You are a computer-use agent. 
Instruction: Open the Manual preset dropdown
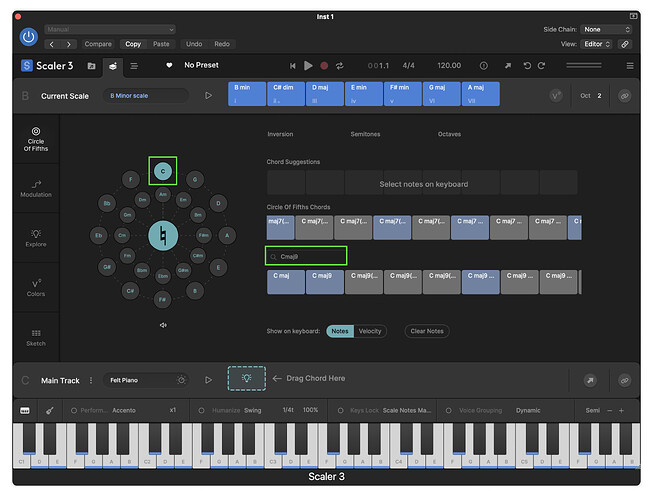tap(110, 29)
